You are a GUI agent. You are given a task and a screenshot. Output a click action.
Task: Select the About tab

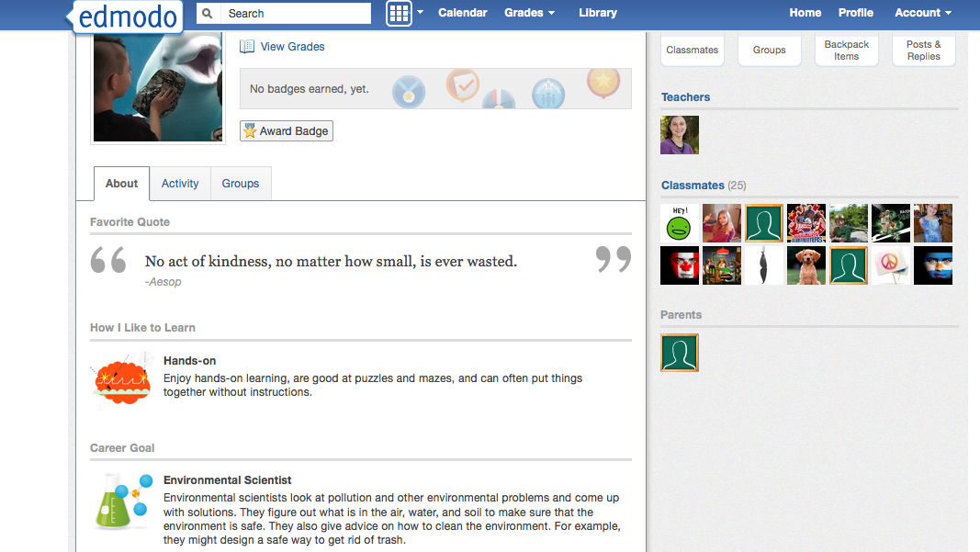click(121, 184)
